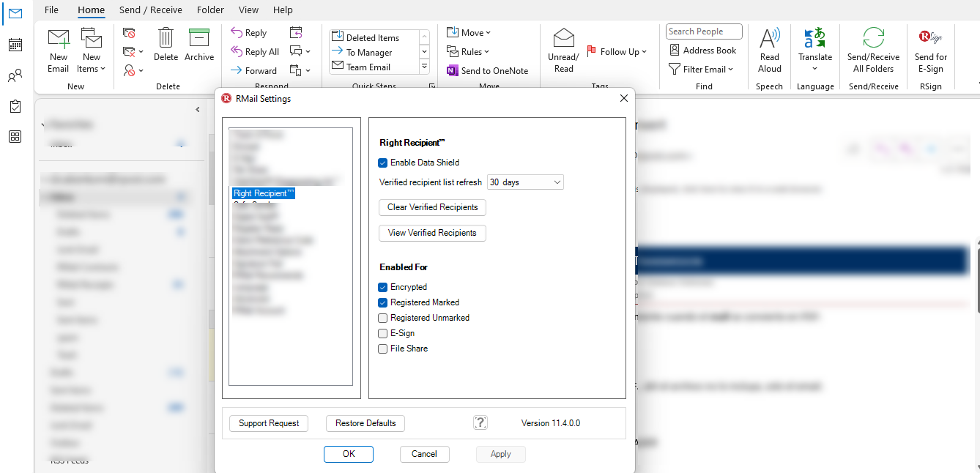
Task: Click the Ignore conversation icon
Action: pyautogui.click(x=129, y=33)
